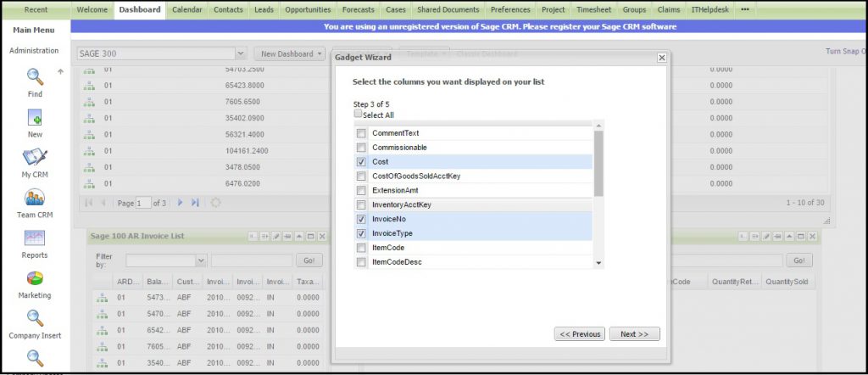868x375 pixels.
Task: Maximize Sage 100 AR Invoice List gadget
Action: click(x=311, y=237)
